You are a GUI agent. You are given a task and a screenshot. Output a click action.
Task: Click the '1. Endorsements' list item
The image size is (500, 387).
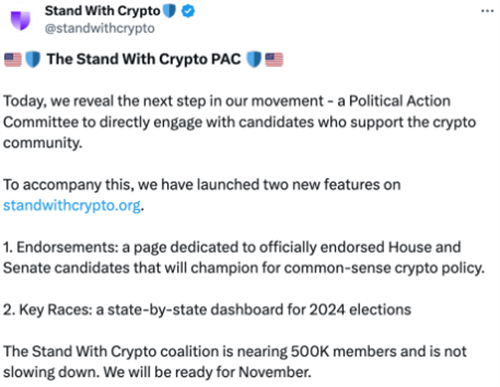(x=244, y=258)
